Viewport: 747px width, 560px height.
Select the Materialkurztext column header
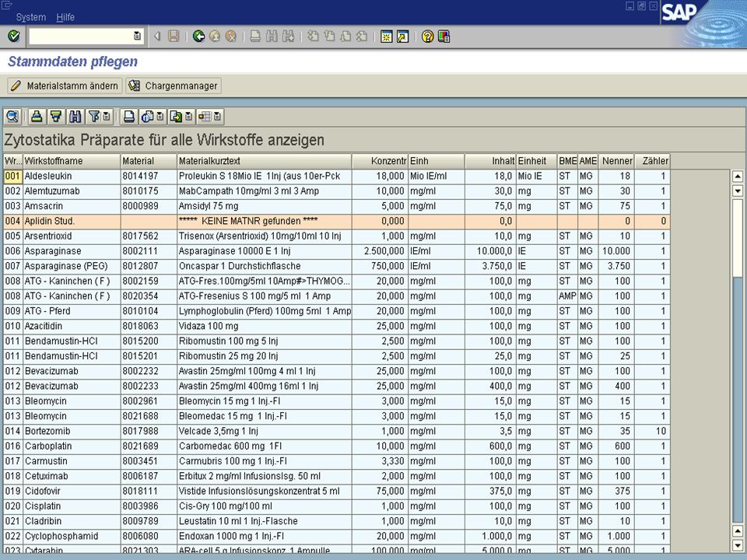tap(265, 161)
